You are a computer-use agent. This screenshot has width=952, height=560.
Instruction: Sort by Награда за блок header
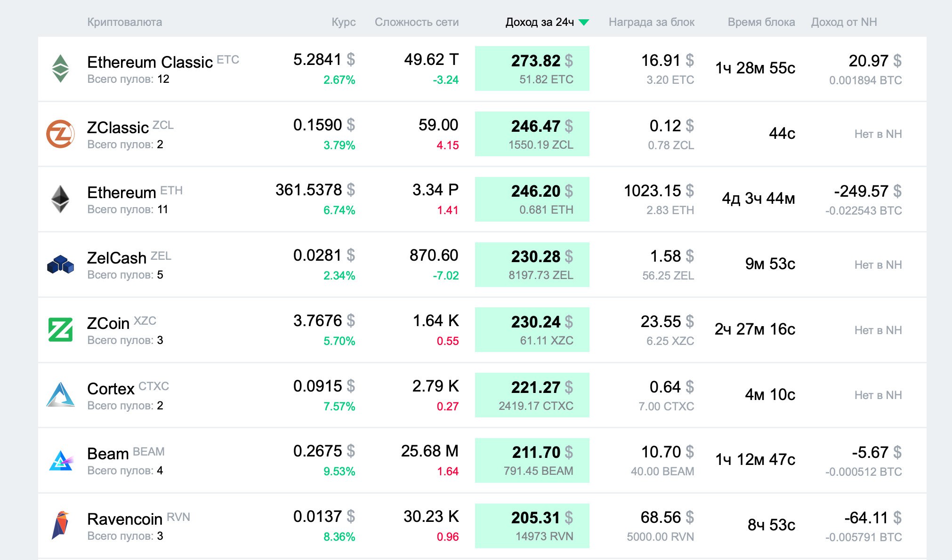click(x=651, y=22)
